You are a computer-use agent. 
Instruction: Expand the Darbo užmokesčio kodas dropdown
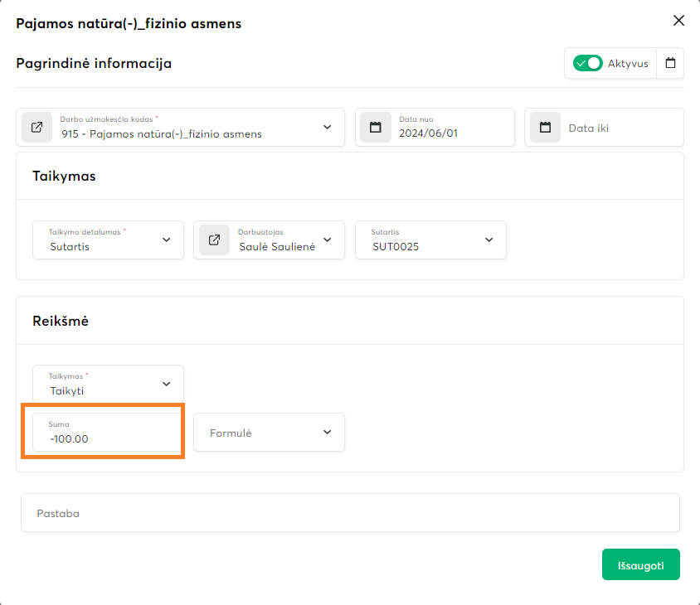(327, 128)
